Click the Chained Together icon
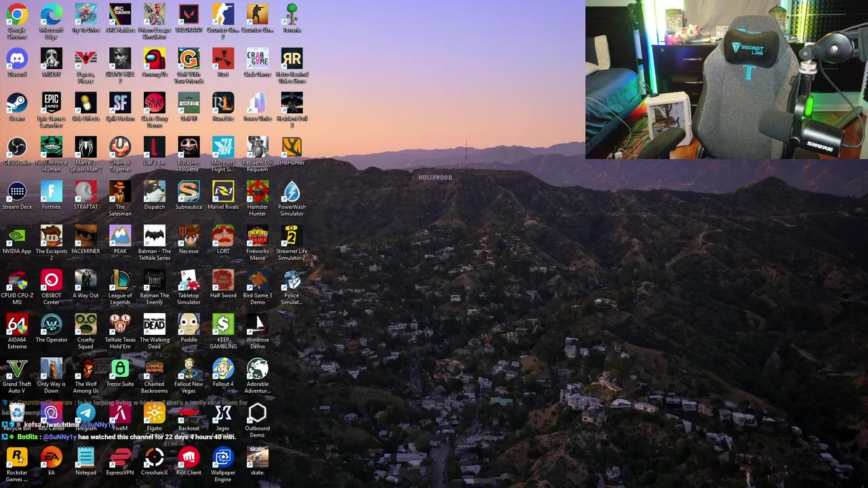868x488 pixels. [120, 154]
